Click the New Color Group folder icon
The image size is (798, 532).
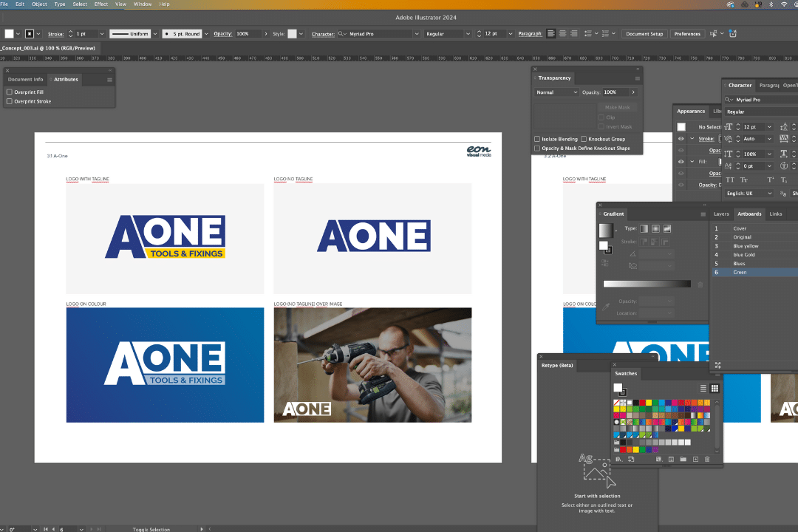(683, 459)
